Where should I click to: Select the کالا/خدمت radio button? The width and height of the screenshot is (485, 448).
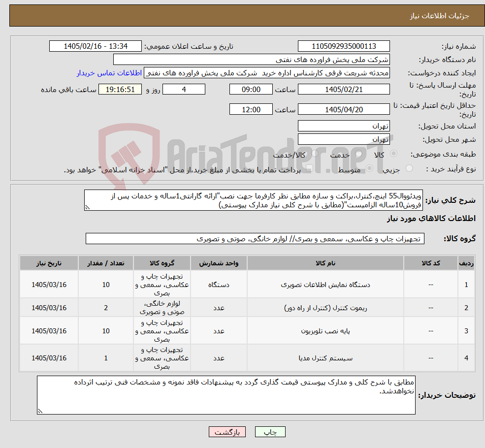(315, 154)
